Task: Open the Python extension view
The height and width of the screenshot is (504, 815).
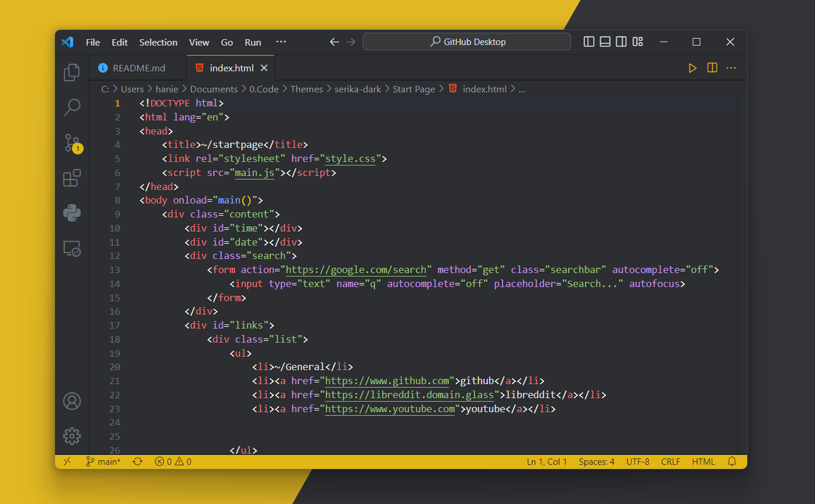Action: tap(72, 213)
